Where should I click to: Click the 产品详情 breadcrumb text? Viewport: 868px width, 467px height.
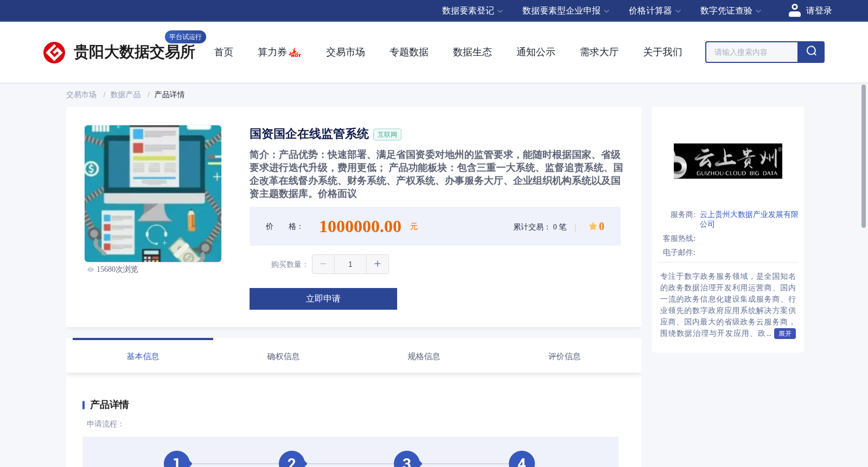tap(169, 95)
